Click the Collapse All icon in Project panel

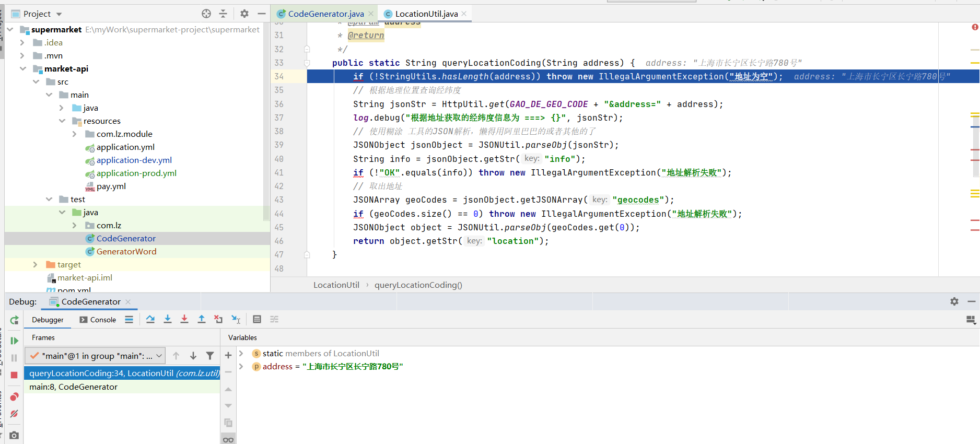(223, 14)
